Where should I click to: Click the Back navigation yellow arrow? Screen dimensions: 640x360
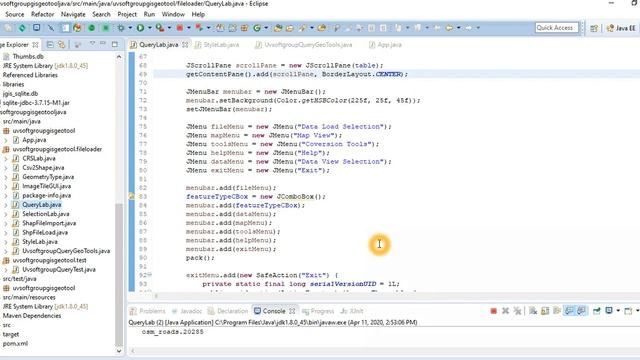click(x=449, y=28)
